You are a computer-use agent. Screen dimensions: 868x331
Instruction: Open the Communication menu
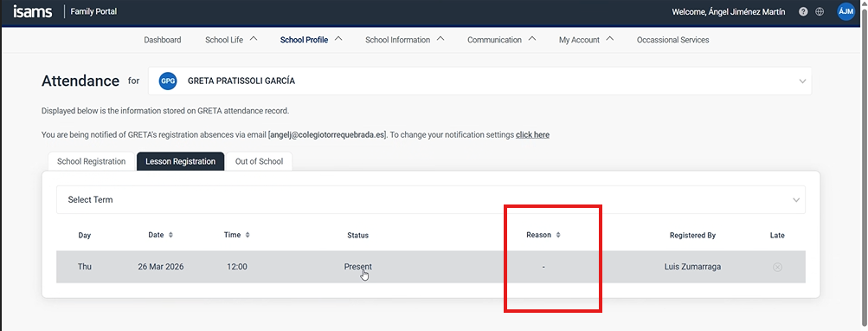(x=502, y=40)
